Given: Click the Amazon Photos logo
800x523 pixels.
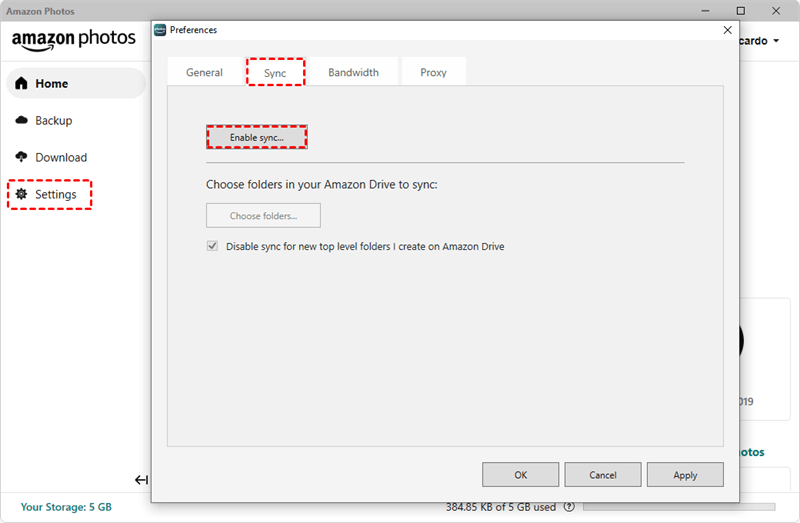Looking at the screenshot, I should [x=73, y=39].
